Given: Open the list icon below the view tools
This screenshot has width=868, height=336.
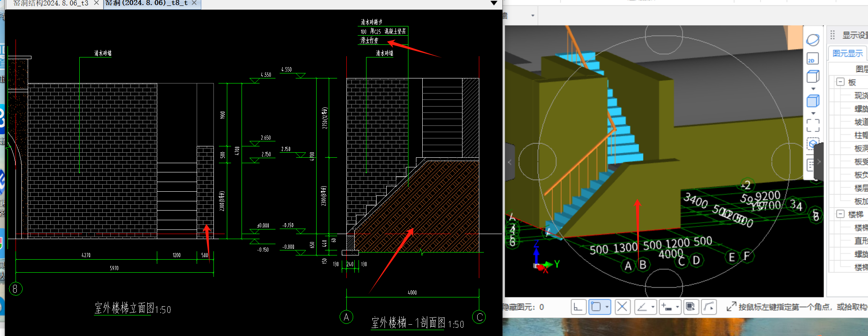Looking at the screenshot, I should pos(811,165).
